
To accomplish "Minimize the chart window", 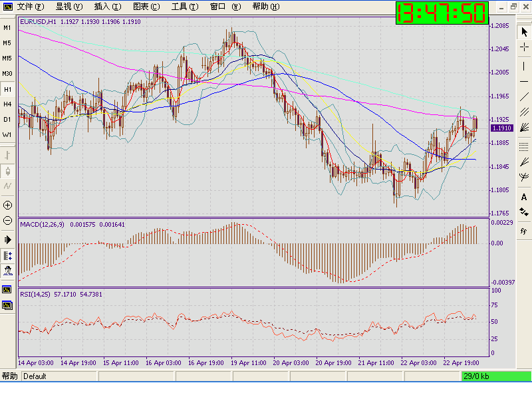I will pos(501,7).
